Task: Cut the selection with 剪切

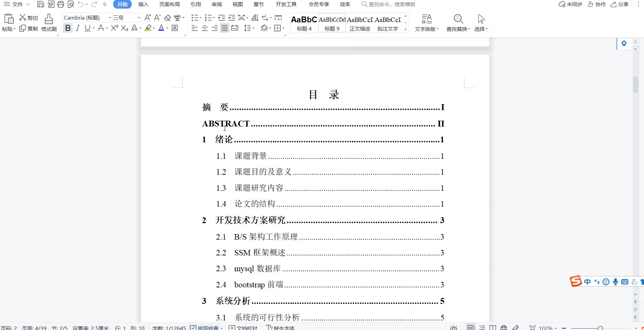Action: [x=29, y=18]
